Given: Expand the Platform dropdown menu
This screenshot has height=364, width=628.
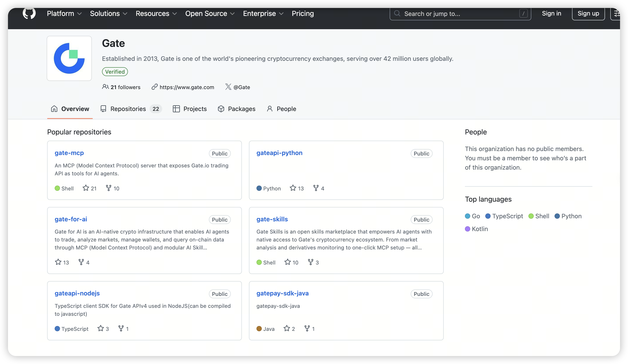Looking at the screenshot, I should point(64,13).
